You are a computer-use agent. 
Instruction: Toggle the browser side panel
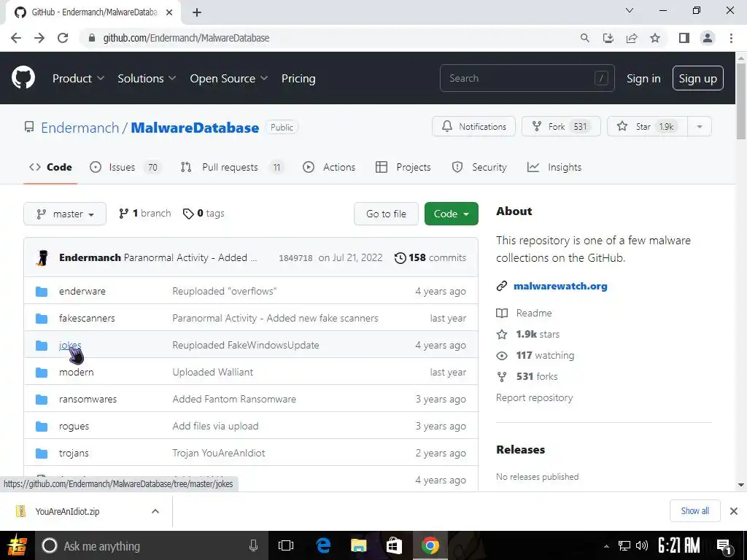[x=684, y=38]
